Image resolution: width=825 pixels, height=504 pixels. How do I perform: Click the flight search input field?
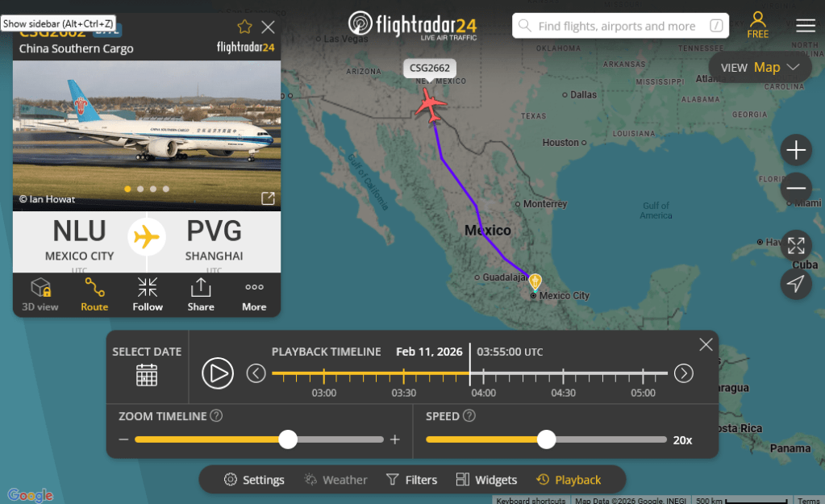pos(617,26)
